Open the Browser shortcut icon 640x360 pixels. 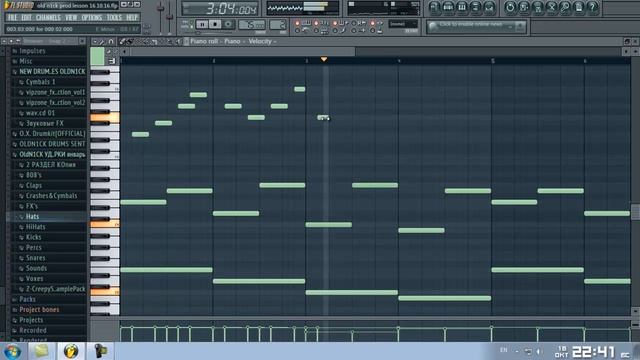click(476, 8)
